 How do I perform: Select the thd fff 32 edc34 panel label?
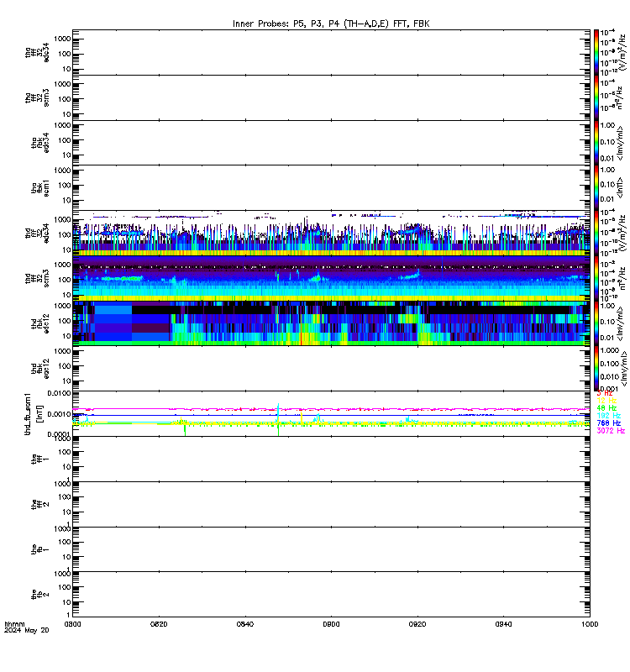[37, 234]
